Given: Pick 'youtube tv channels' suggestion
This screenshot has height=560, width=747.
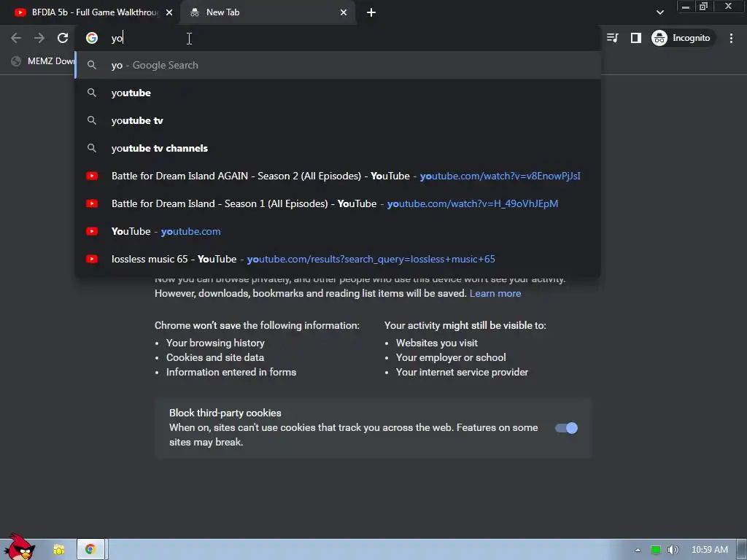Looking at the screenshot, I should (x=338, y=148).
